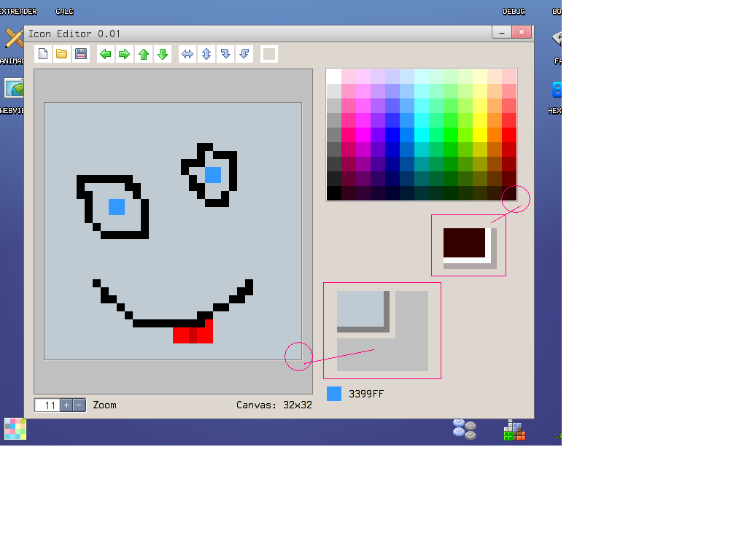Shift image left with green left arrow
This screenshot has width=747, height=560.
[106, 54]
